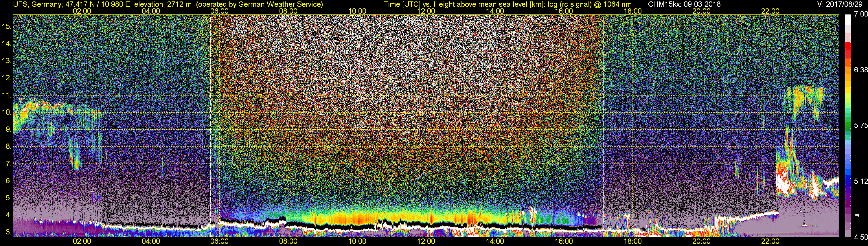Click the white top segment of the colorbar
868x246 pixels.
click(x=848, y=20)
